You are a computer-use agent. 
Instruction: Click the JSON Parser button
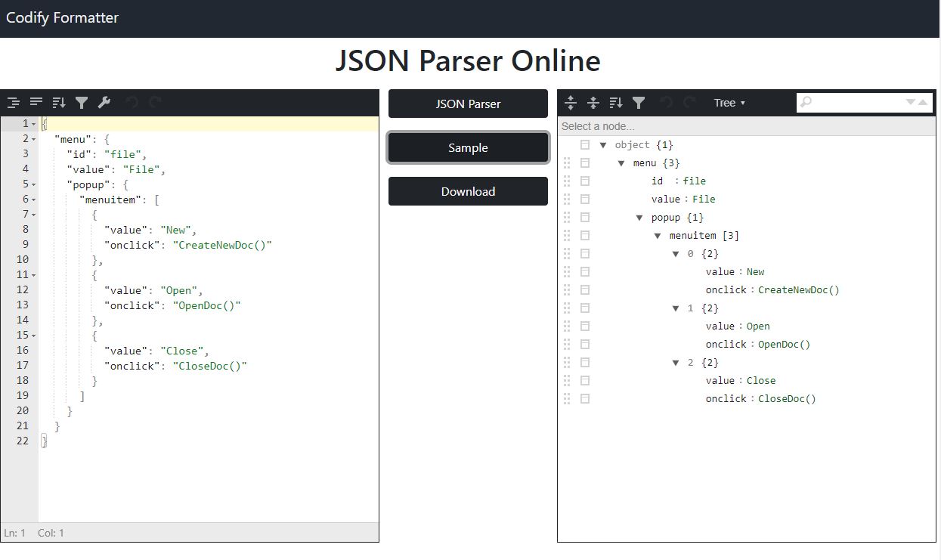pos(468,104)
